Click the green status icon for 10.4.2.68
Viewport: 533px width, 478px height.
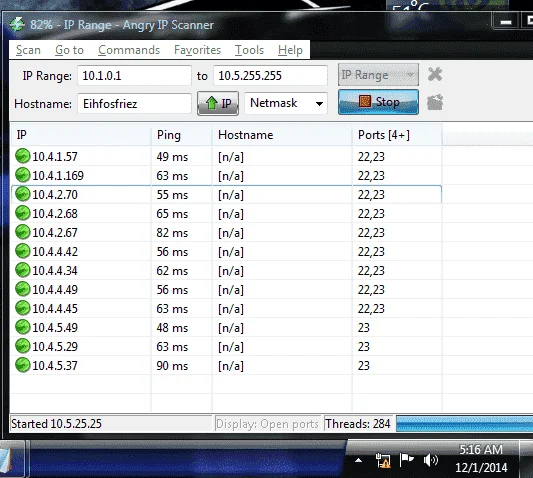point(23,214)
